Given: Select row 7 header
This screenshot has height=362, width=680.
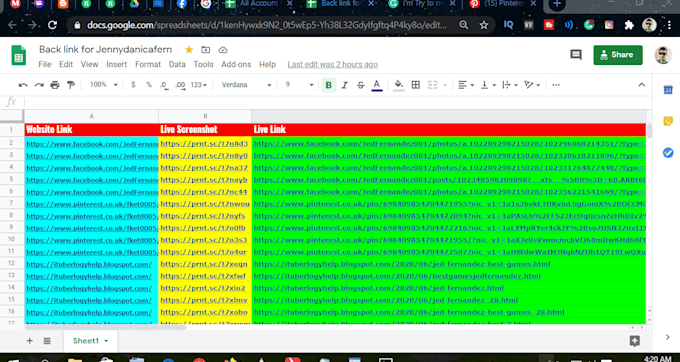Looking at the screenshot, I should [x=12, y=203].
